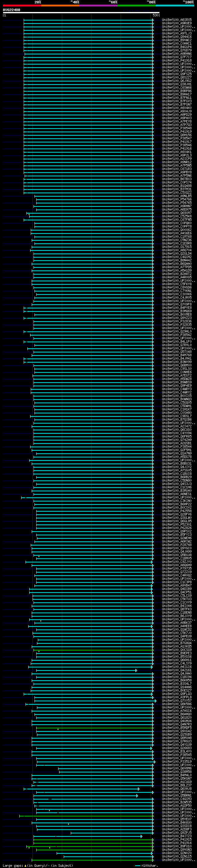Click the UniRef100_P41918 entry
Viewport: 197px width, 868px height.
177,61
